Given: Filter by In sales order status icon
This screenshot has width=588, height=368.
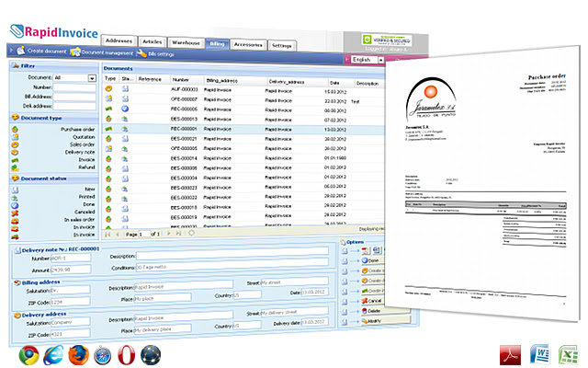Looking at the screenshot, I should tap(15, 221).
